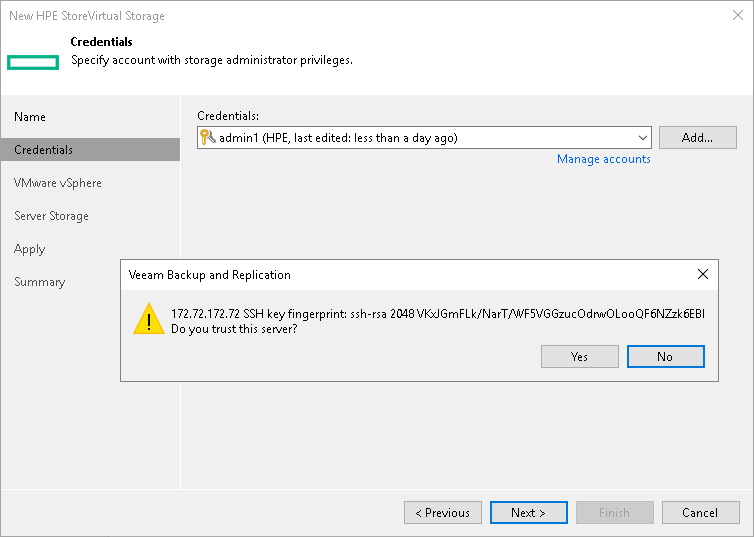Click the Finish button
The image size is (754, 537).
[x=615, y=512]
